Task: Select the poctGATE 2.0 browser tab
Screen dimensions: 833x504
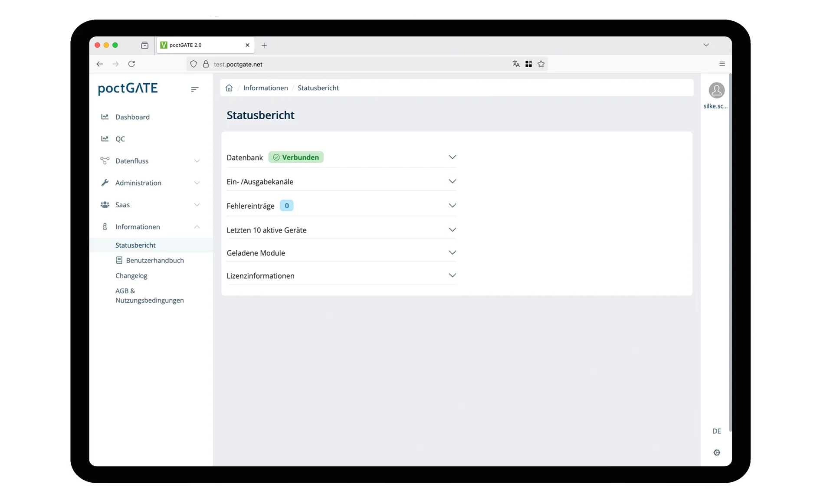Action: coord(205,45)
